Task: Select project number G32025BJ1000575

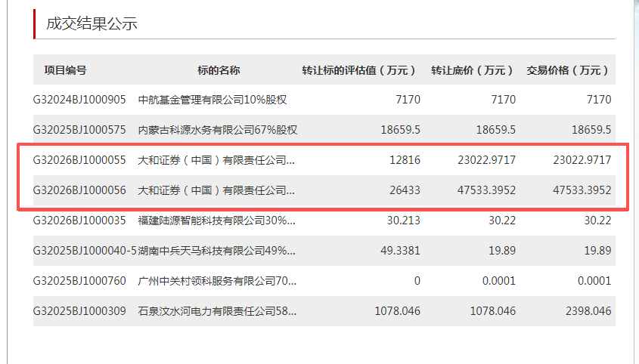Action: pyautogui.click(x=79, y=130)
